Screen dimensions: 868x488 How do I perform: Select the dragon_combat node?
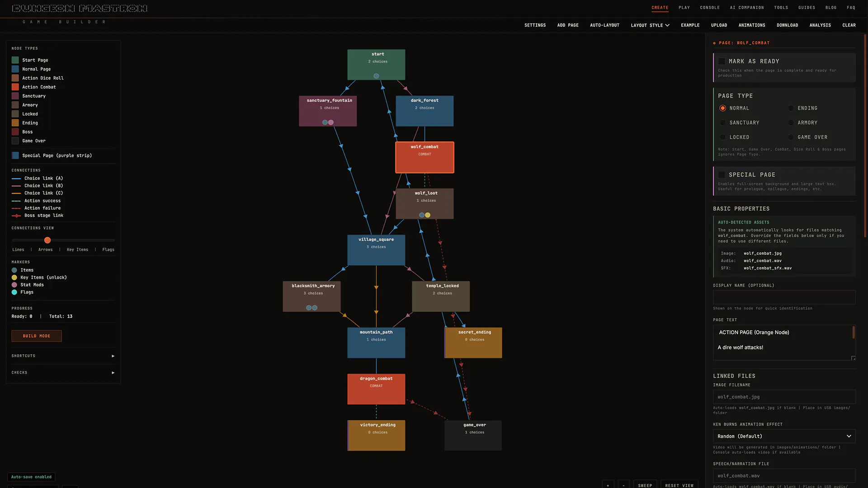tap(376, 389)
